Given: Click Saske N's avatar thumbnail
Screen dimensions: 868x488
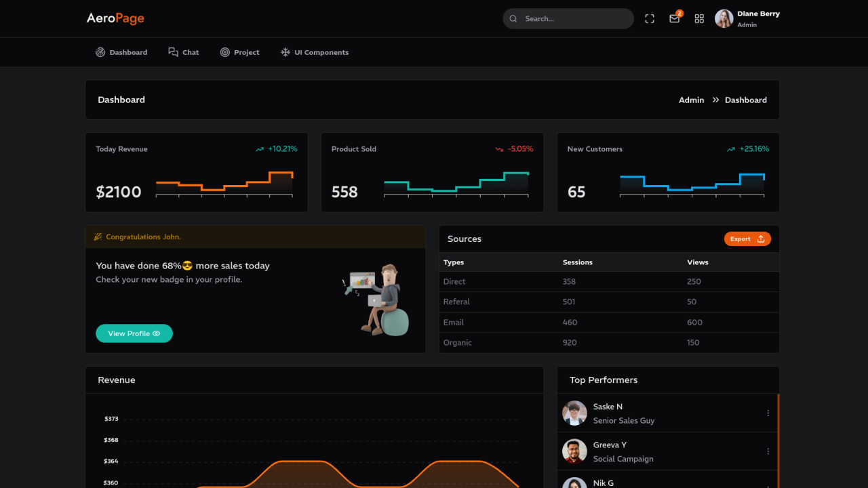Looking at the screenshot, I should click(x=574, y=413).
